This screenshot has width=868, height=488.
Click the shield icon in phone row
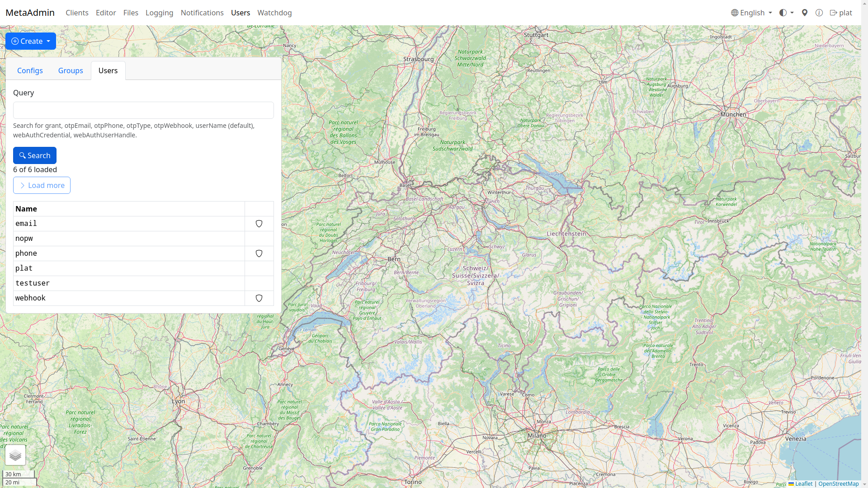259,253
